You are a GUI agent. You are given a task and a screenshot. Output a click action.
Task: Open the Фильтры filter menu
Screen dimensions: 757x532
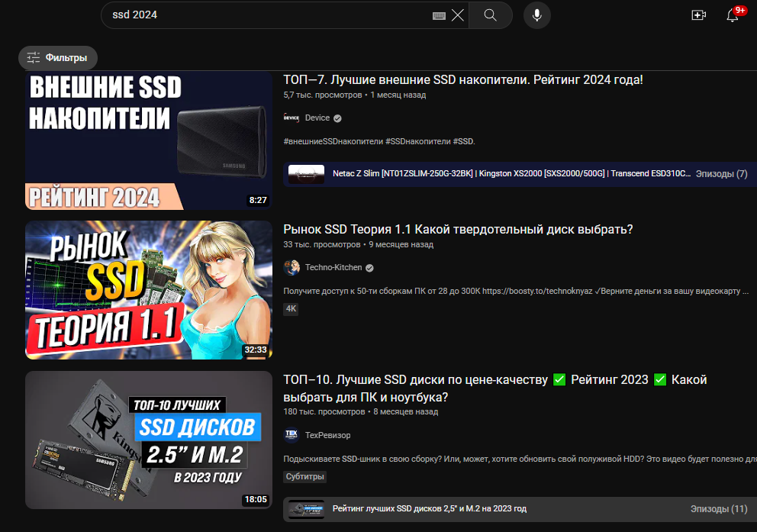click(x=58, y=57)
